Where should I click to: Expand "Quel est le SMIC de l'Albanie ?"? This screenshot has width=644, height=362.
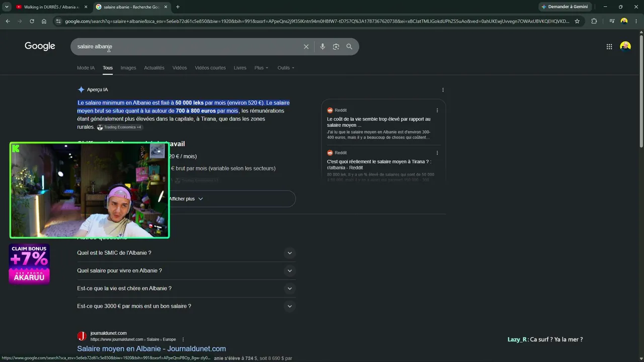(186, 253)
